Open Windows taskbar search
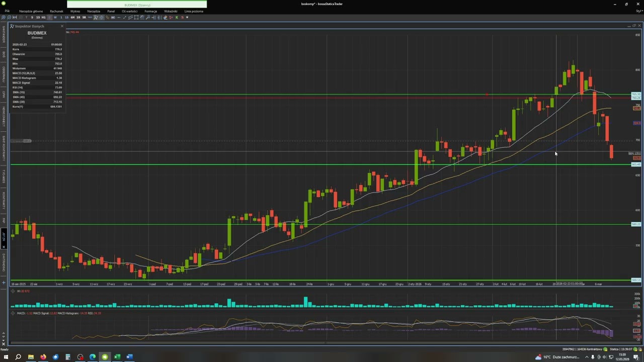 [18, 357]
